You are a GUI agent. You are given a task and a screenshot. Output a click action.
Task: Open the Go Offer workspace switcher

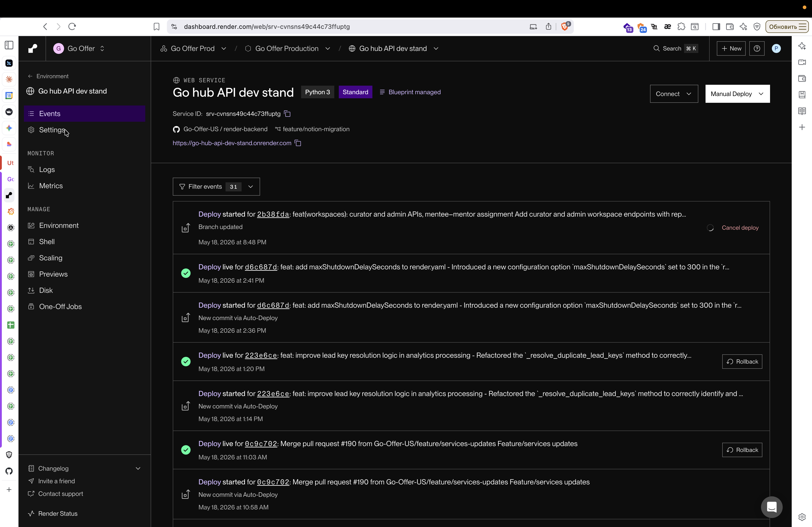pos(79,48)
